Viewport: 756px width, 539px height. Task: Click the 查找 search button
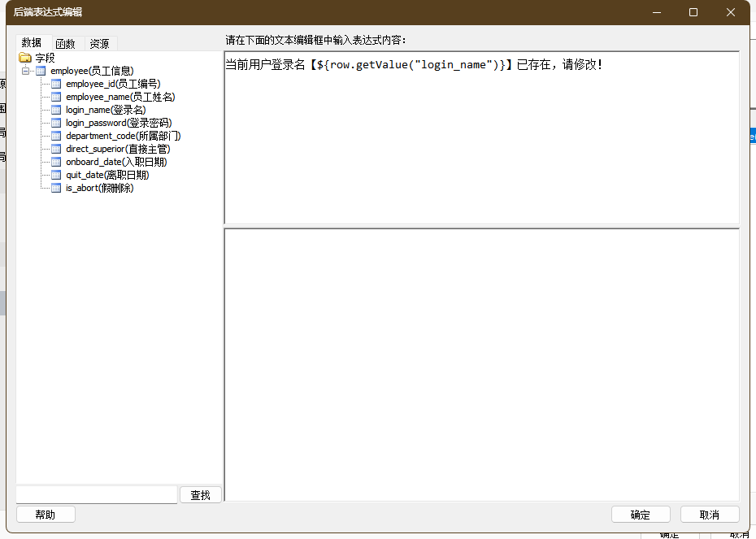coord(200,495)
